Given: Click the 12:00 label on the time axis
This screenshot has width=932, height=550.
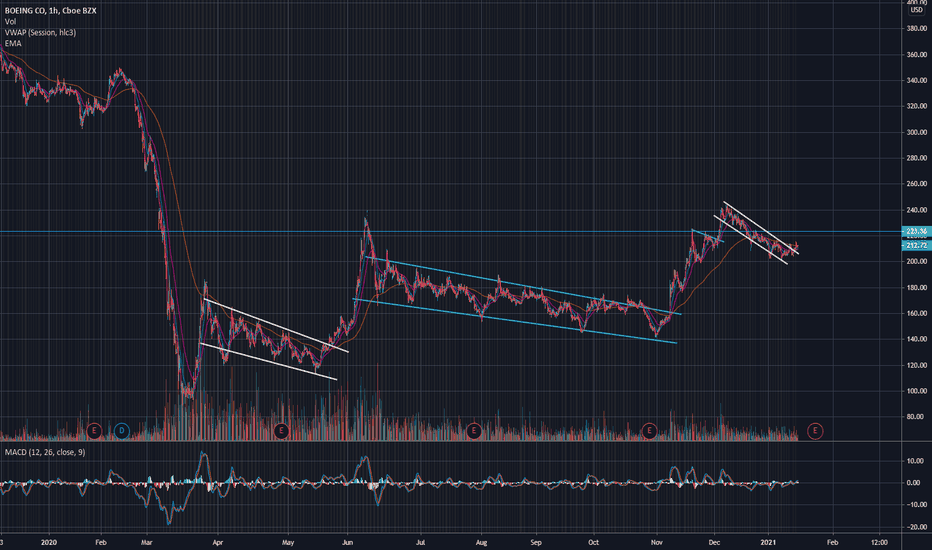Looking at the screenshot, I should (879, 542).
